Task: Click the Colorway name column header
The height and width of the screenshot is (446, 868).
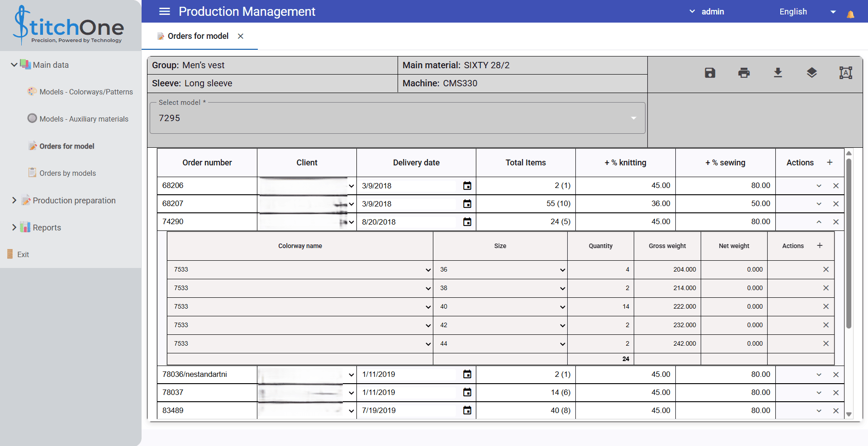Action: click(x=300, y=246)
